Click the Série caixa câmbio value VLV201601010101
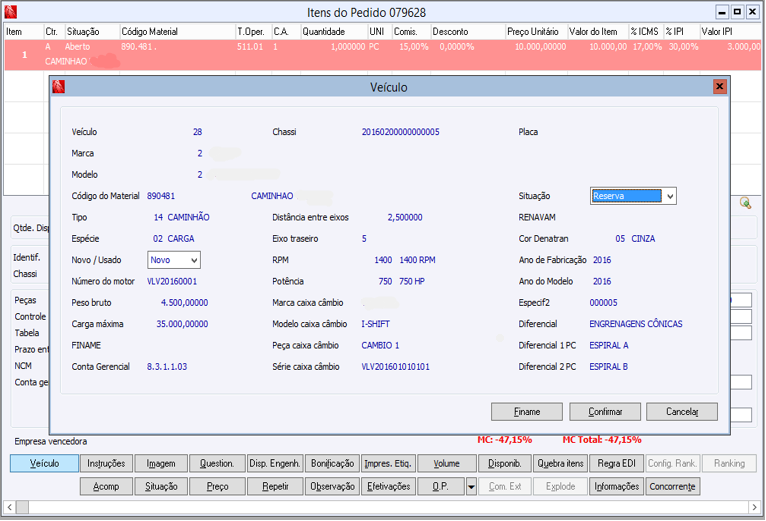The width and height of the screenshot is (766, 521). (x=395, y=367)
